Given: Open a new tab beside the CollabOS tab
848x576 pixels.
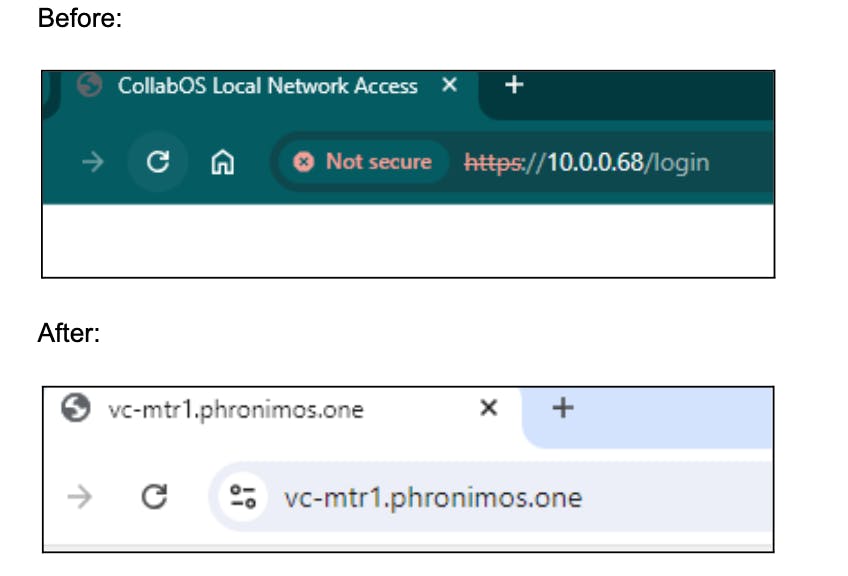Looking at the screenshot, I should (x=514, y=86).
